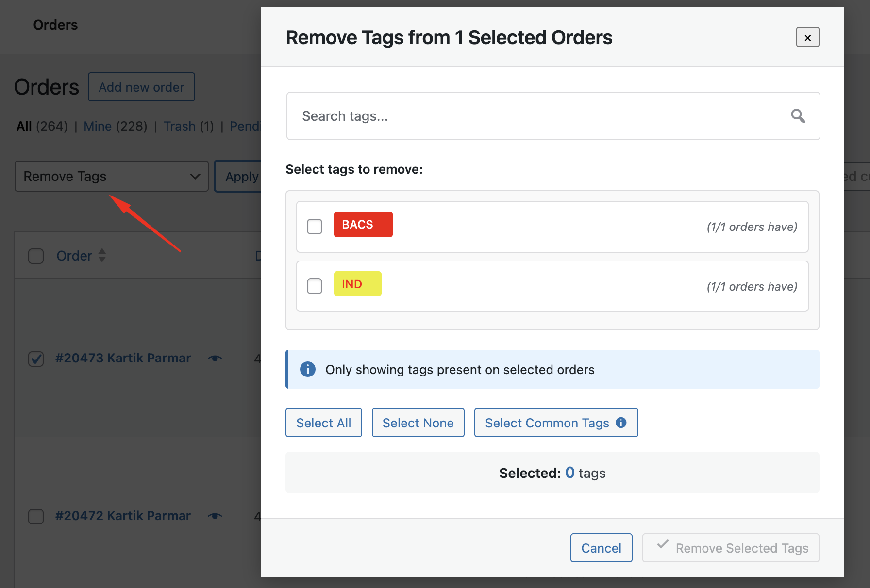This screenshot has width=870, height=588.
Task: Check the IND tag checkbox
Action: click(x=315, y=286)
